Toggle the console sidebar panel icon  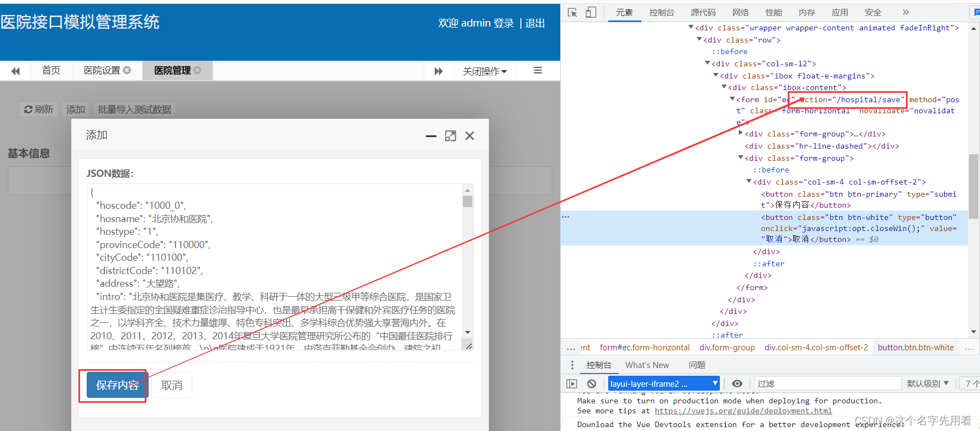572,383
